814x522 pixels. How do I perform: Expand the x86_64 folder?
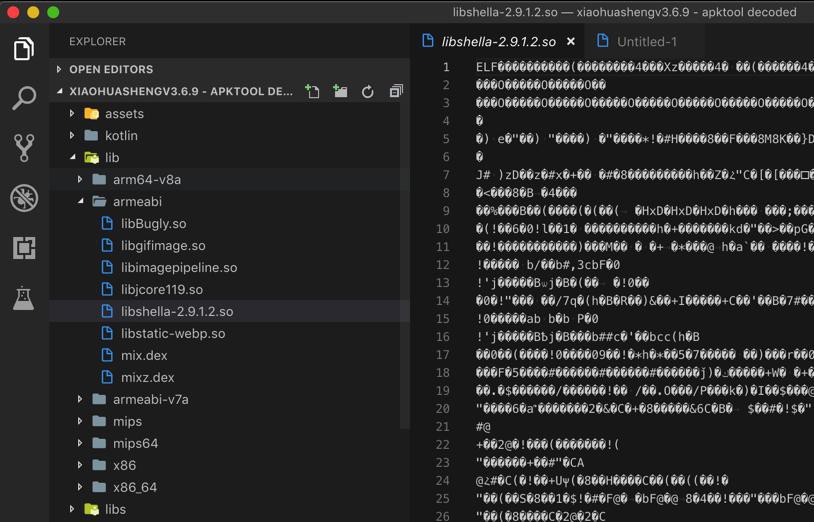point(80,487)
